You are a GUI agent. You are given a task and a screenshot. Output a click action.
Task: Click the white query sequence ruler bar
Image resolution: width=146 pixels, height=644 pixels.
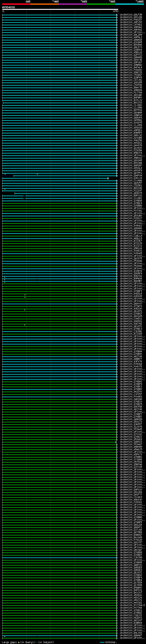pyautogui.click(x=60, y=9)
